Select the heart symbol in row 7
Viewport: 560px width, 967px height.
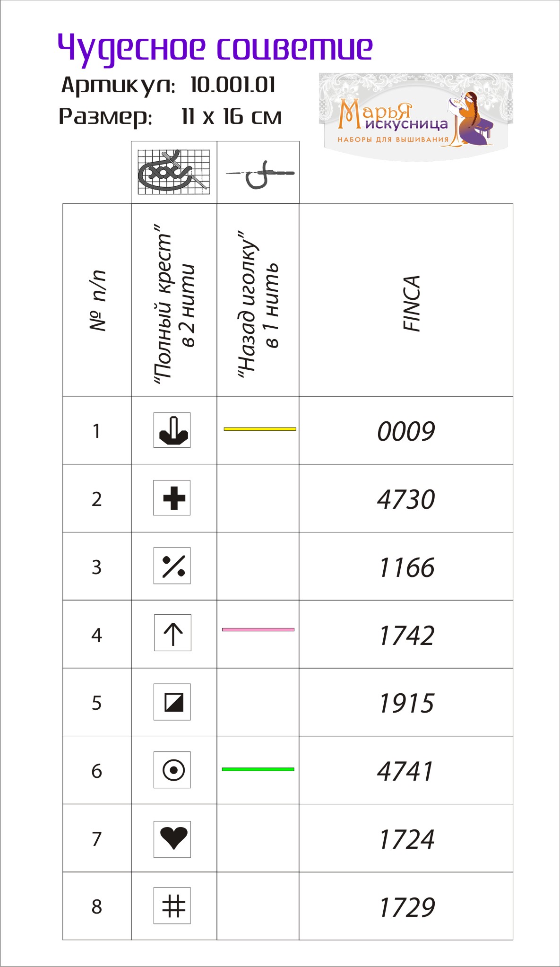[x=172, y=839]
